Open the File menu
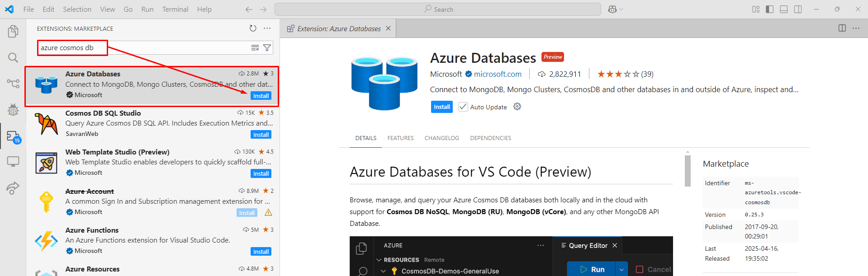Image resolution: width=868 pixels, height=276 pixels. (x=28, y=9)
